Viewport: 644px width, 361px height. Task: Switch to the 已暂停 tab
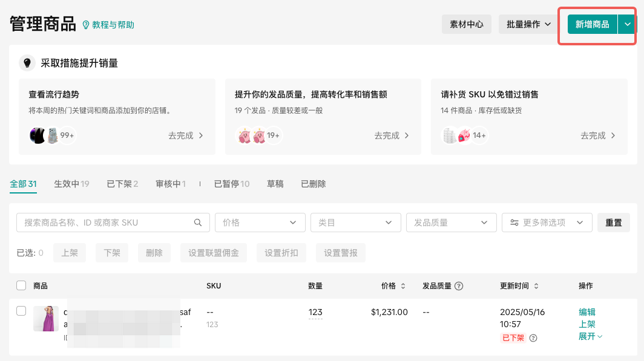click(x=232, y=184)
